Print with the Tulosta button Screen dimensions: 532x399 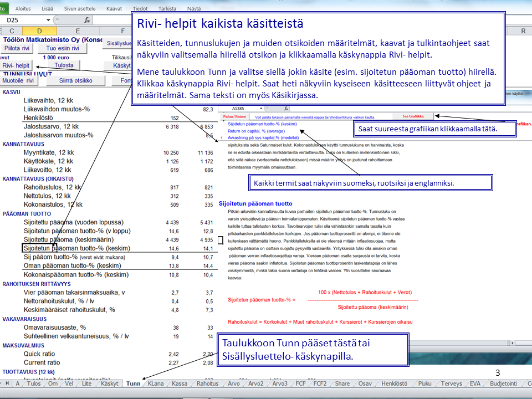pos(64,65)
